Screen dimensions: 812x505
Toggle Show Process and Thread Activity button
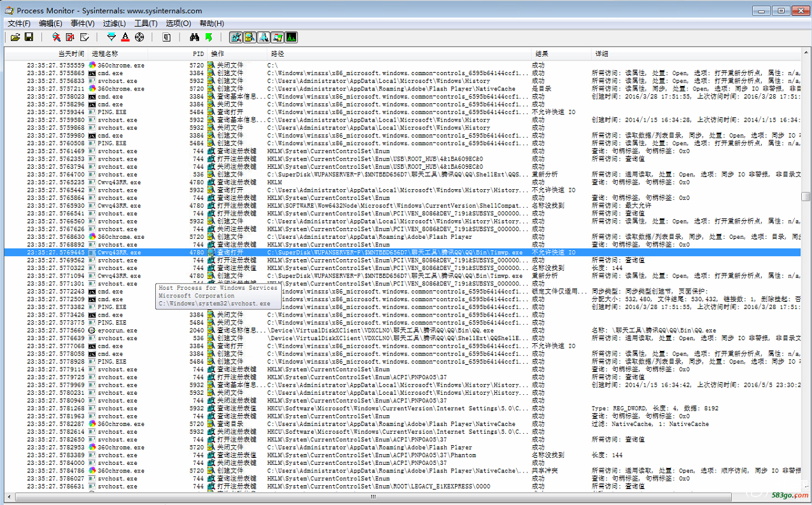[277, 38]
